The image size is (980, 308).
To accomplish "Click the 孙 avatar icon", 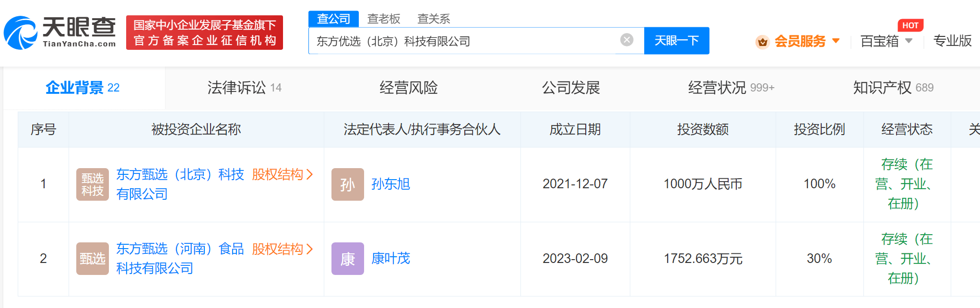I will pos(348,184).
